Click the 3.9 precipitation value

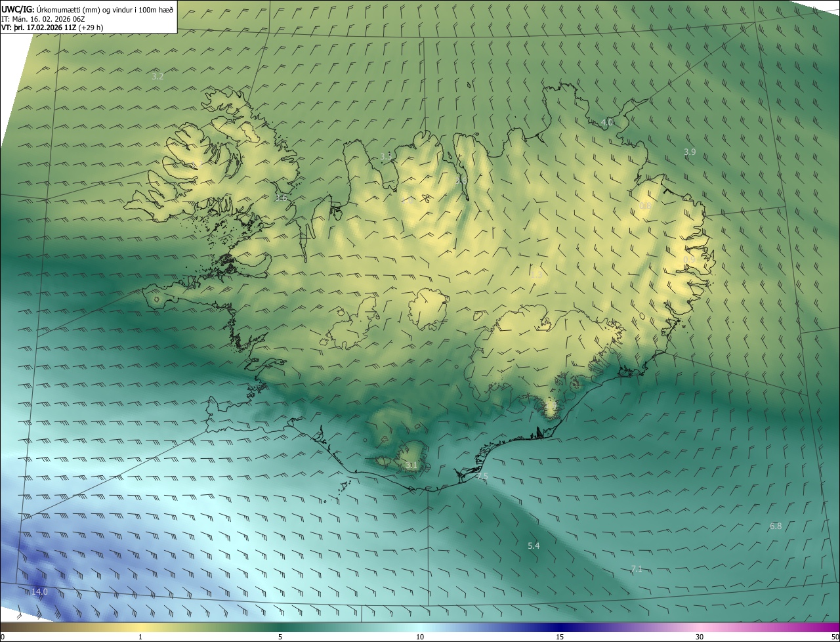click(x=690, y=152)
